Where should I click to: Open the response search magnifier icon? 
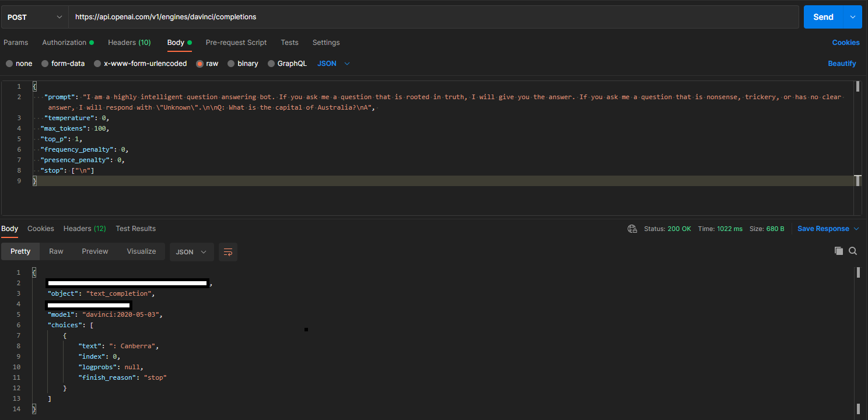pos(853,250)
